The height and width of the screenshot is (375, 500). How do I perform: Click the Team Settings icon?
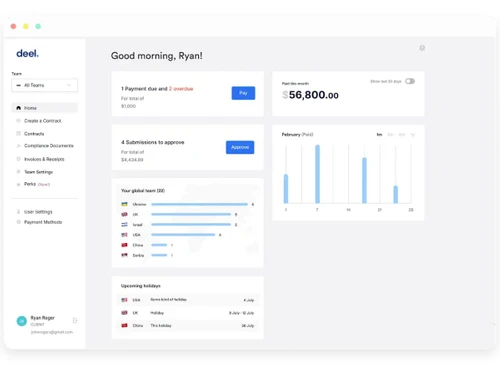(18, 172)
